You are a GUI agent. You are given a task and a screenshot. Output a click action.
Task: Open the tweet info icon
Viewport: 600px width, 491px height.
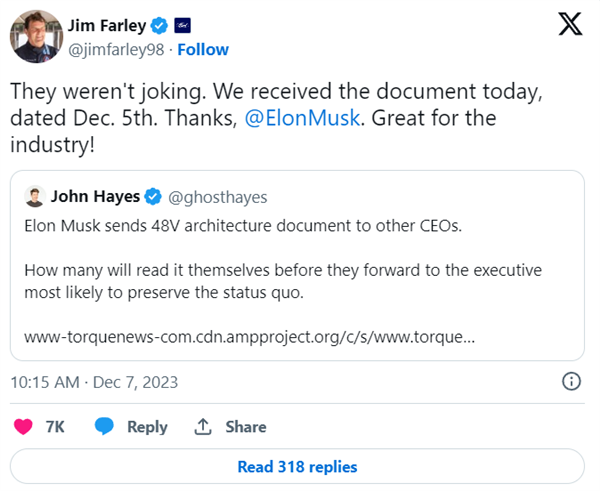coord(572,380)
